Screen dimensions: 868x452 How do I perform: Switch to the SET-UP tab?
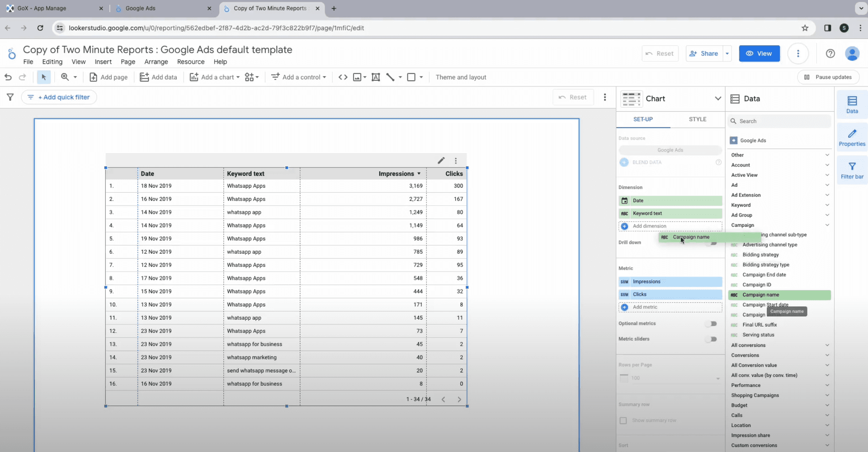coord(643,119)
